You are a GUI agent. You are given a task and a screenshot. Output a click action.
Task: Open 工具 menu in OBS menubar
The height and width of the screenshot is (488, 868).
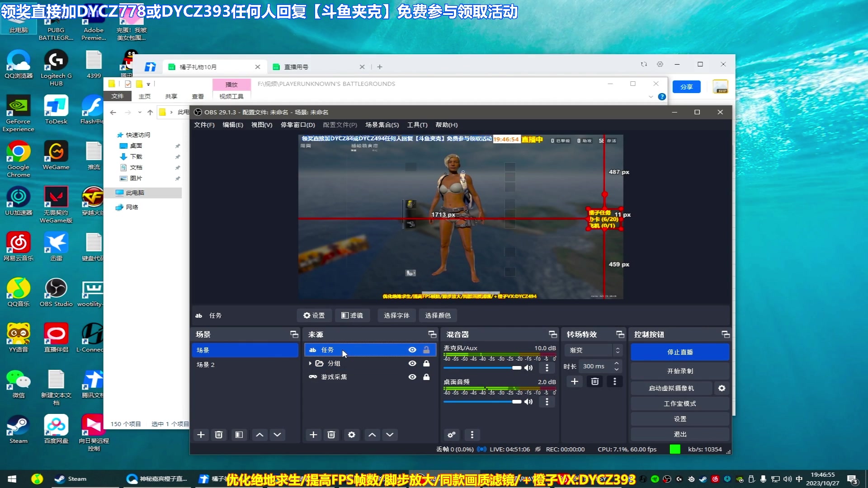[x=417, y=125]
